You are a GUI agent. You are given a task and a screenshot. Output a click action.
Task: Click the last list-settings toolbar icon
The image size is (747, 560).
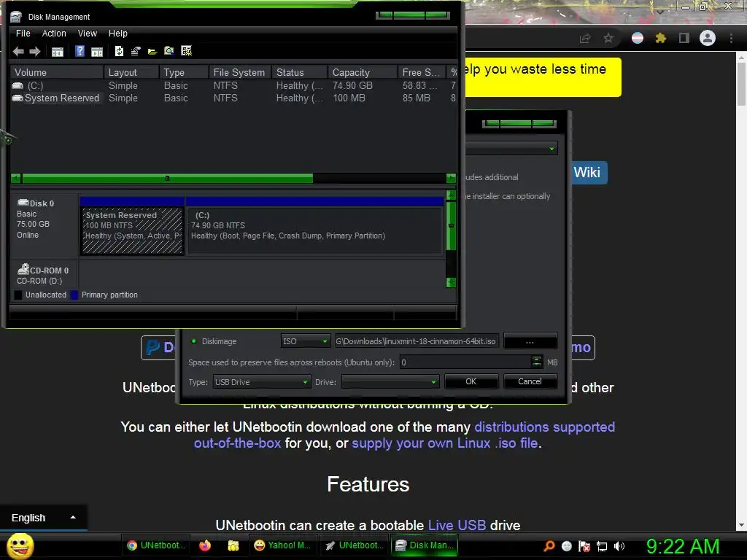click(x=186, y=51)
